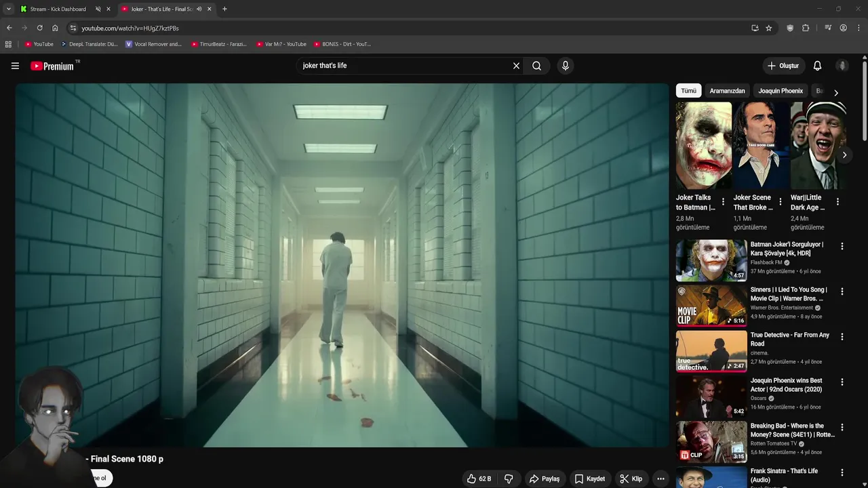This screenshot has width=868, height=488.
Task: Click the magnifier search button
Action: (x=536, y=66)
